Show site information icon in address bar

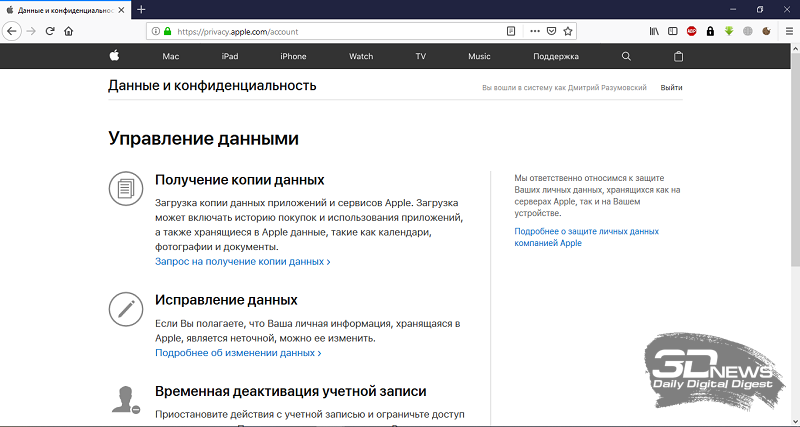(x=156, y=31)
